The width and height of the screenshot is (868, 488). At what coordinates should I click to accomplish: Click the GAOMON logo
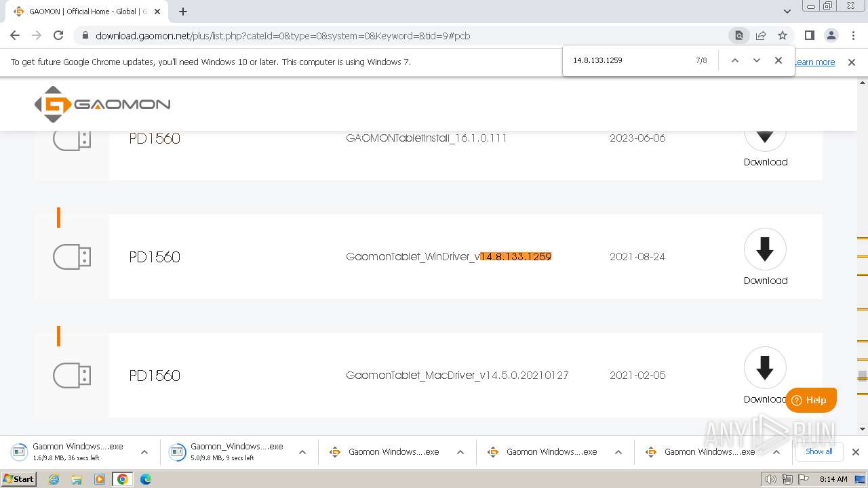tap(102, 104)
